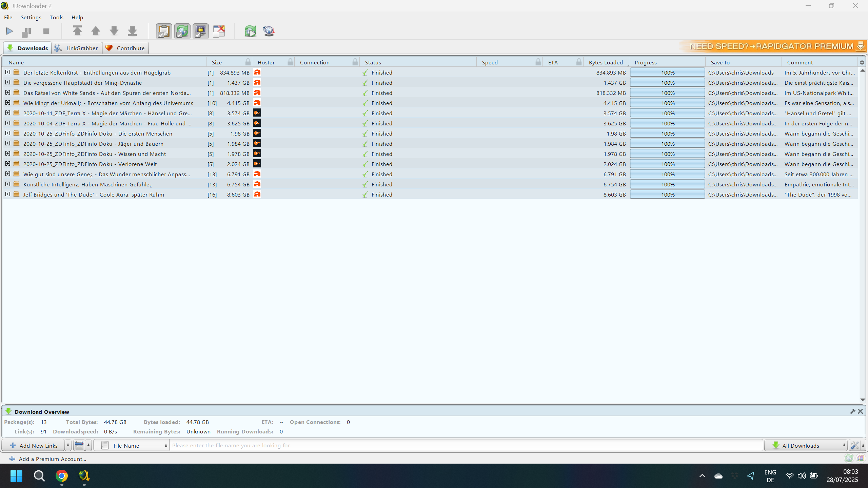Open the Tools menu
The height and width of the screenshot is (488, 868).
[56, 17]
